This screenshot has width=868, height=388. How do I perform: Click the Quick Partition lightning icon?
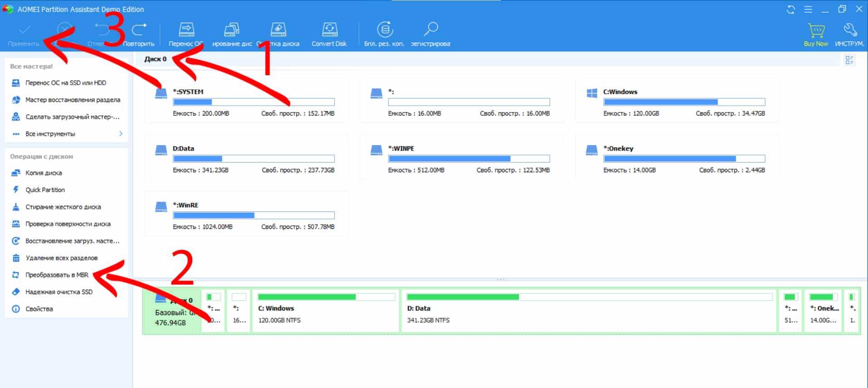pos(16,190)
